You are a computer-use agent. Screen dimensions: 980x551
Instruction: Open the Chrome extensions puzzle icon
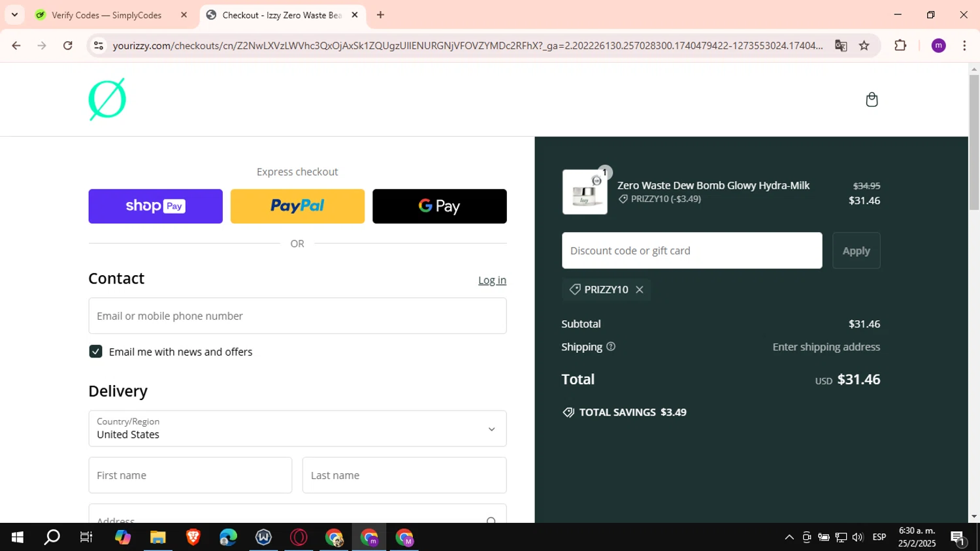pyautogui.click(x=900, y=45)
